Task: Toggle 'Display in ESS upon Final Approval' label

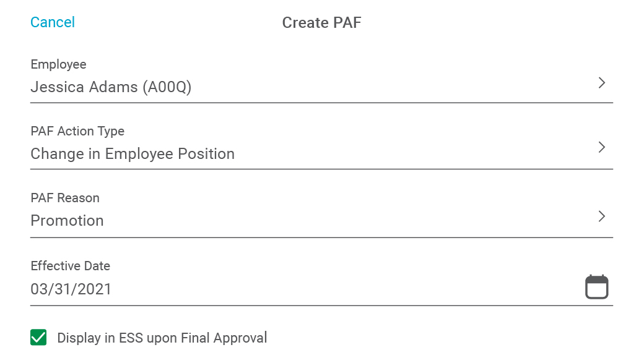Action: [x=162, y=338]
